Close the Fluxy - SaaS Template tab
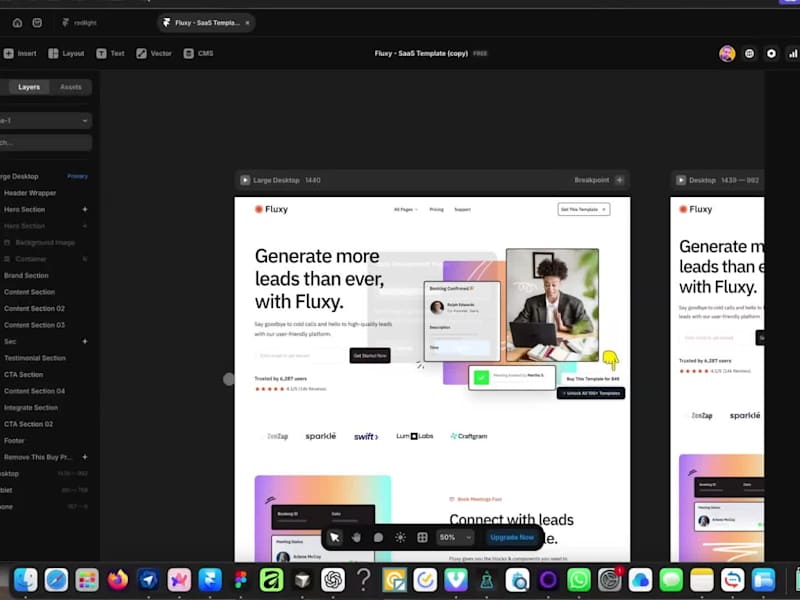Image resolution: width=800 pixels, height=600 pixels. tap(247, 23)
